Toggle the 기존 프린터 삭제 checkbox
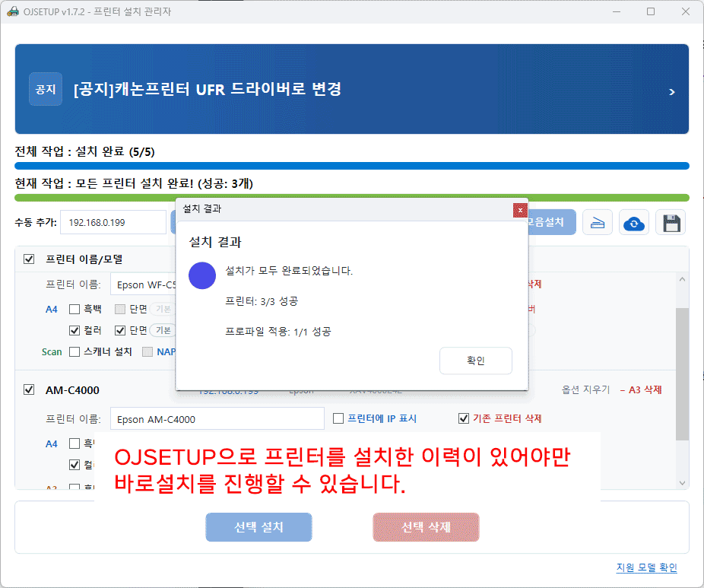The width and height of the screenshot is (704, 588). pyautogui.click(x=464, y=418)
